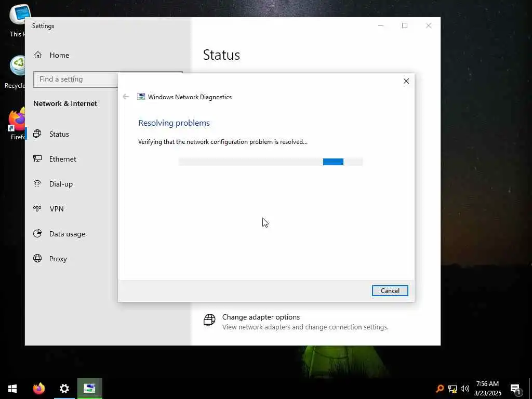Close the Windows Network Diagnostics dialog
This screenshot has width=532, height=399.
[406, 81]
